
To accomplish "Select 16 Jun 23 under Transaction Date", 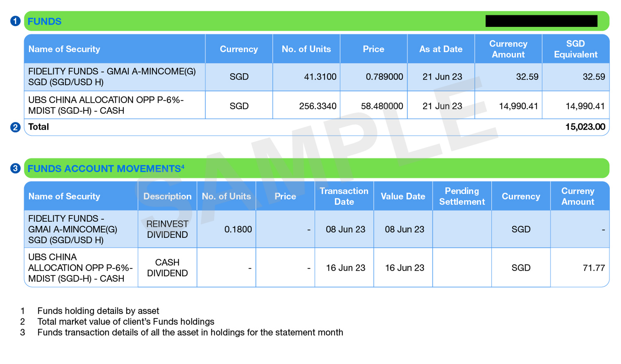I will click(346, 268).
